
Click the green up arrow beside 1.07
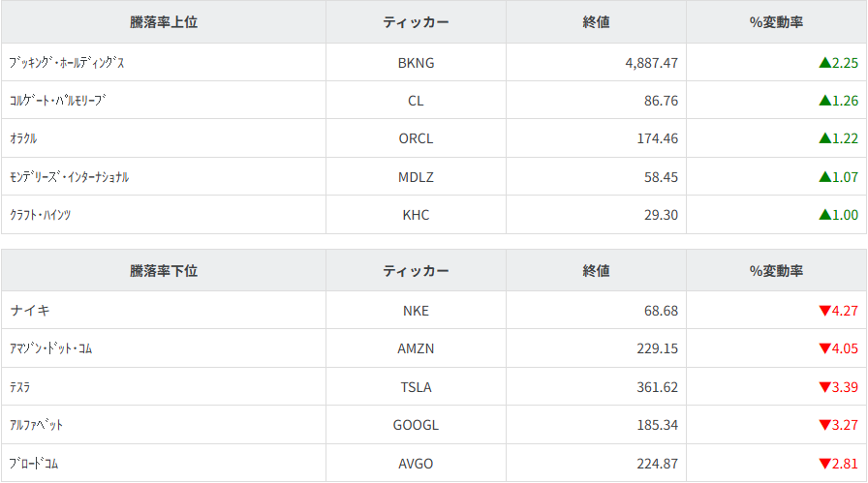tap(824, 177)
